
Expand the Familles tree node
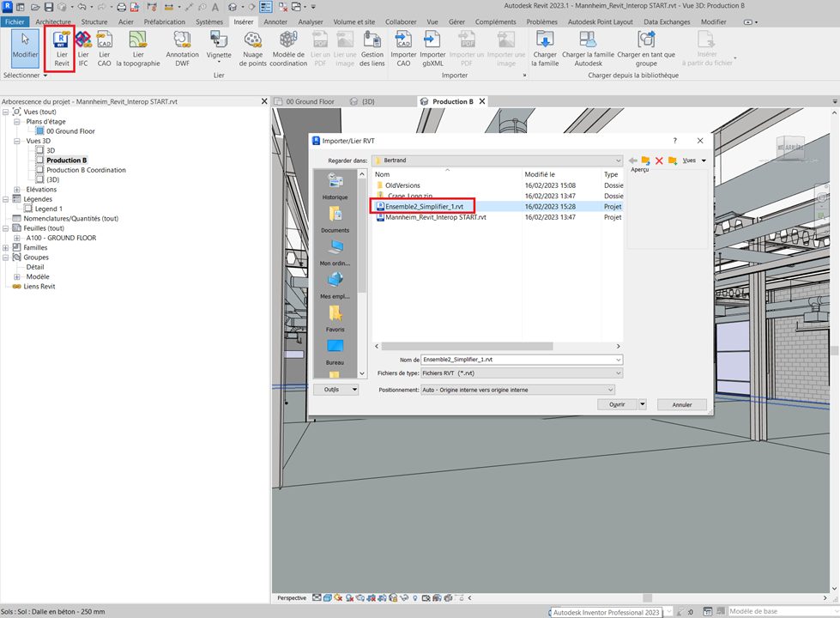coord(5,247)
